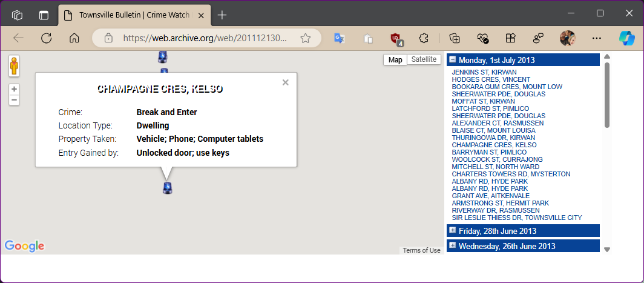Open the Copilot sidebar icon
The width and height of the screenshot is (644, 283).
pyautogui.click(x=626, y=38)
